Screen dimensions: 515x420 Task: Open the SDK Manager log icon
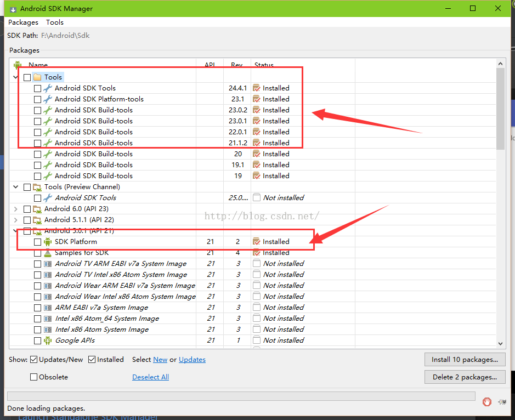[x=502, y=402]
